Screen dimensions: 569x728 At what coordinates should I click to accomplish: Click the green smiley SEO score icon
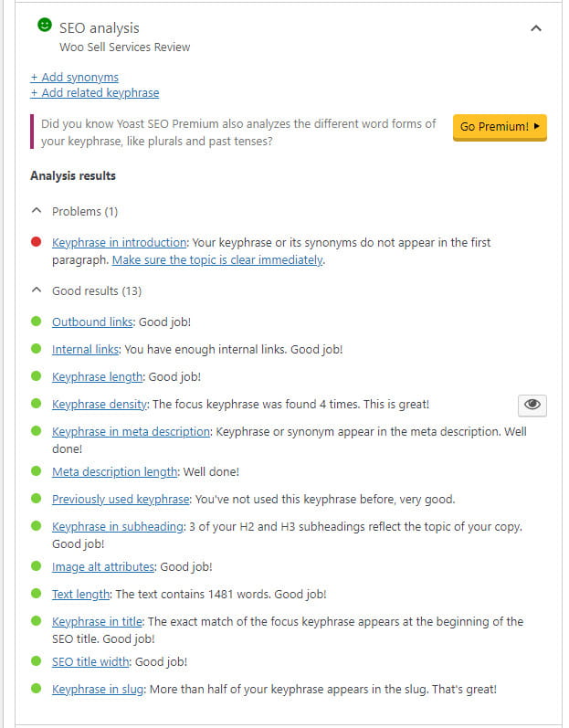pos(44,26)
